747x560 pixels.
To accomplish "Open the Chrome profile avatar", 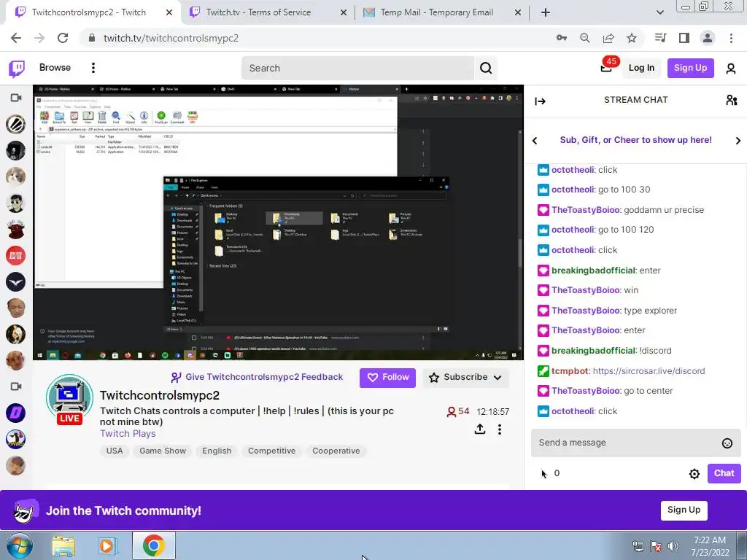I will 708,38.
